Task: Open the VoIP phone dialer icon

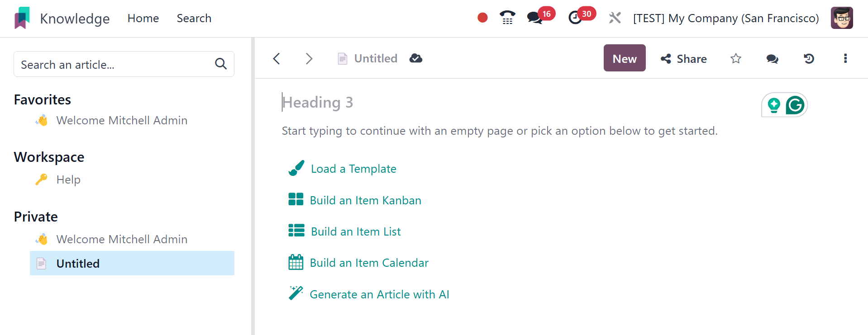Action: [507, 18]
